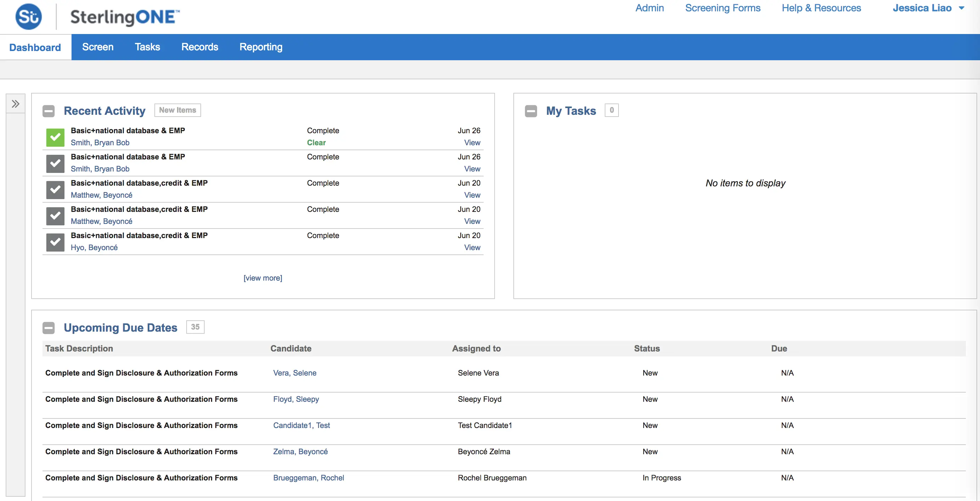Click gray checkmark on first Matthew, Beyoncé row
This screenshot has height=501, width=980.
click(x=55, y=190)
